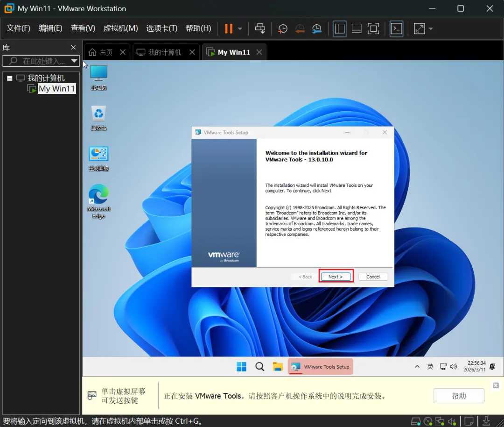Toggle the library sidebar view icon

pos(339,28)
